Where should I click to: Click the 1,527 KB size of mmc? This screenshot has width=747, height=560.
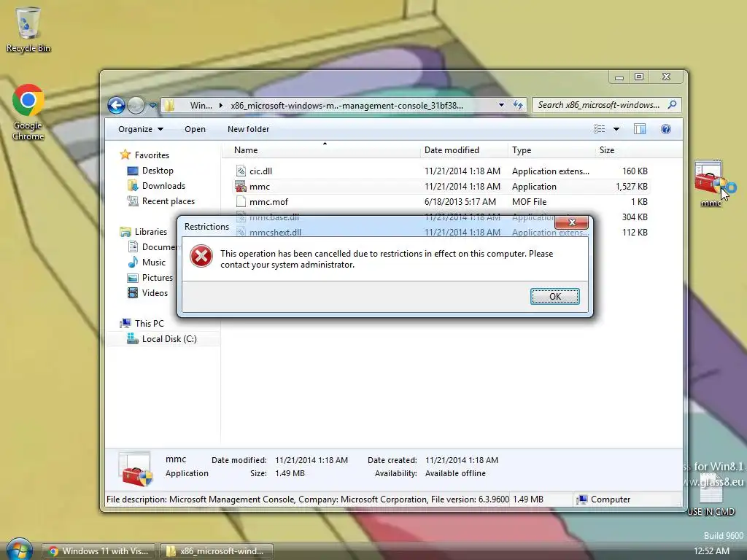pyautogui.click(x=631, y=186)
